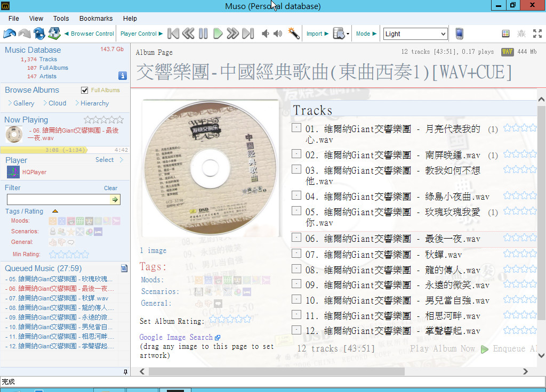The width and height of the screenshot is (546, 392).
Task: Click the bug report icon
Action: 521,34
